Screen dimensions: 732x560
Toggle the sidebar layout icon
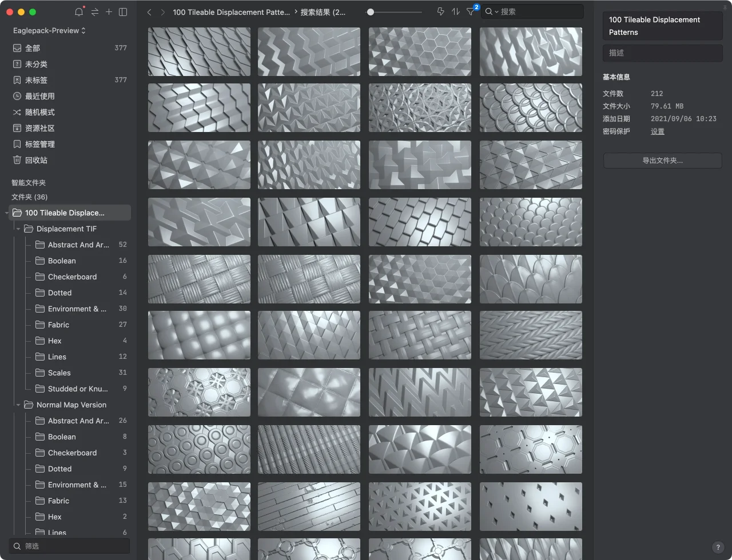click(x=123, y=11)
